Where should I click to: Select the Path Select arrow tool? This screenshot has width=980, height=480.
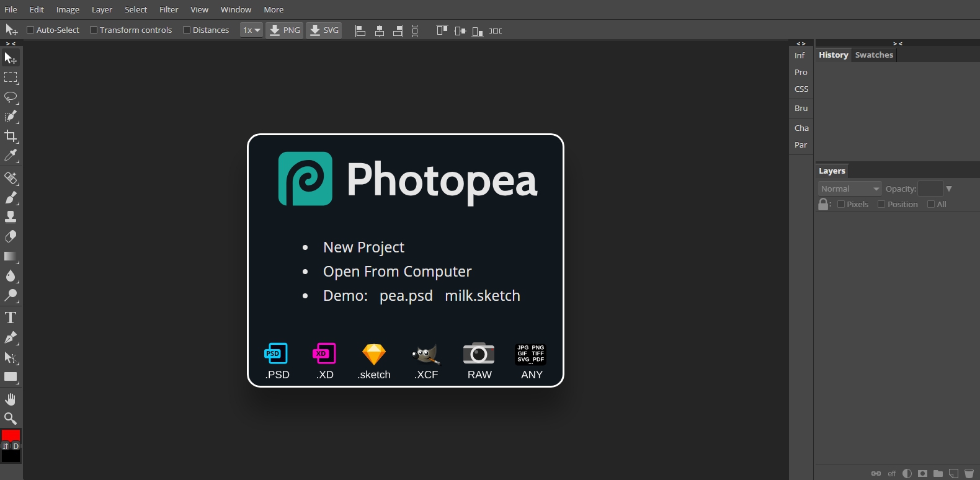pos(11,357)
